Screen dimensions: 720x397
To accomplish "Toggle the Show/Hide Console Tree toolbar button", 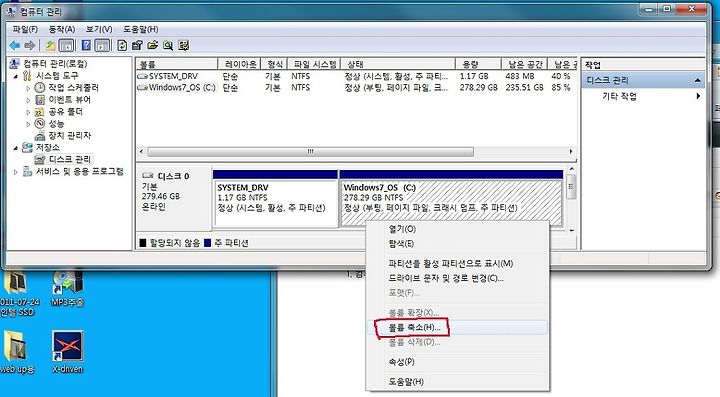I will pyautogui.click(x=67, y=45).
